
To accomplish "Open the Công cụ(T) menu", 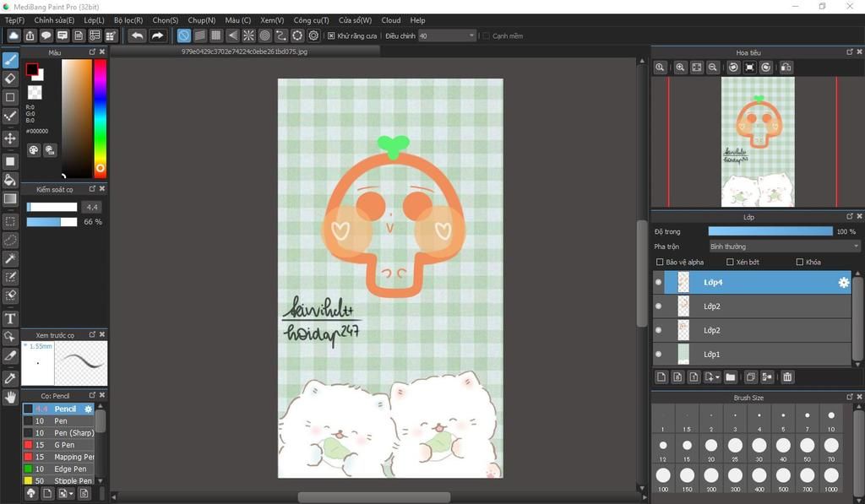I will (311, 20).
